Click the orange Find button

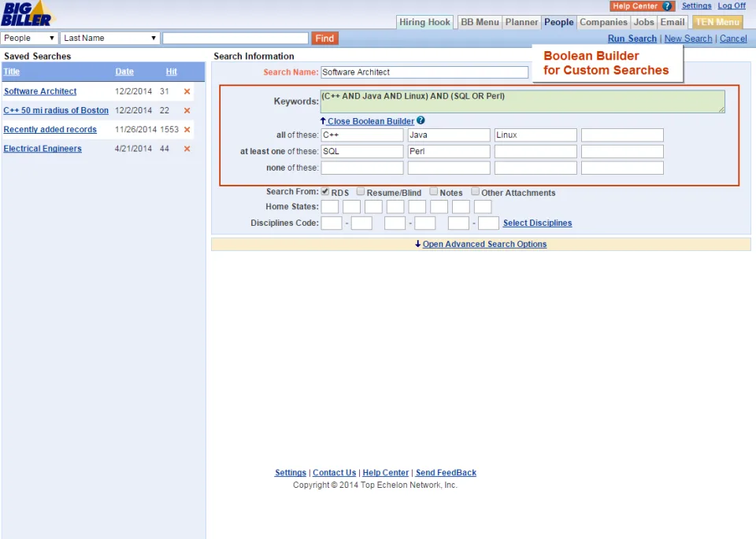(324, 39)
